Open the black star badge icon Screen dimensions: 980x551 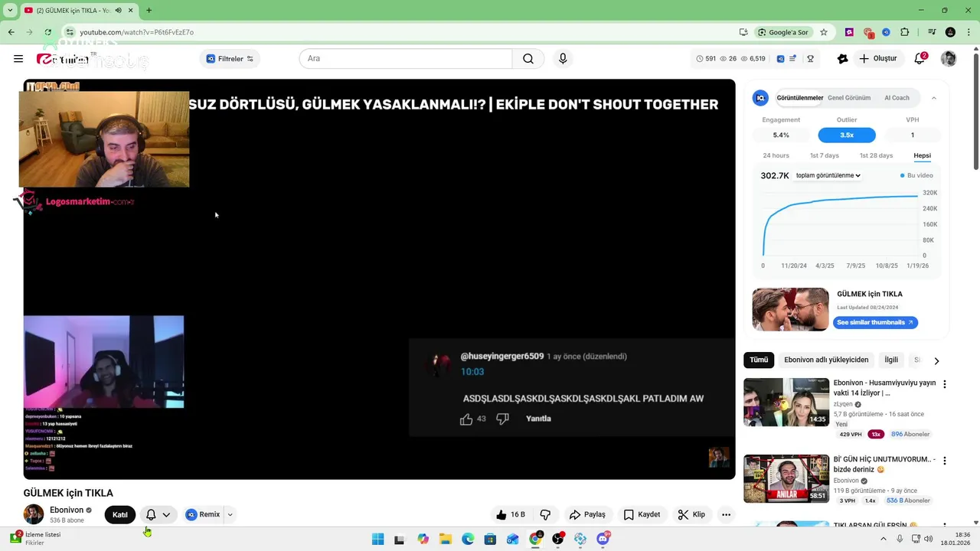pyautogui.click(x=843, y=59)
